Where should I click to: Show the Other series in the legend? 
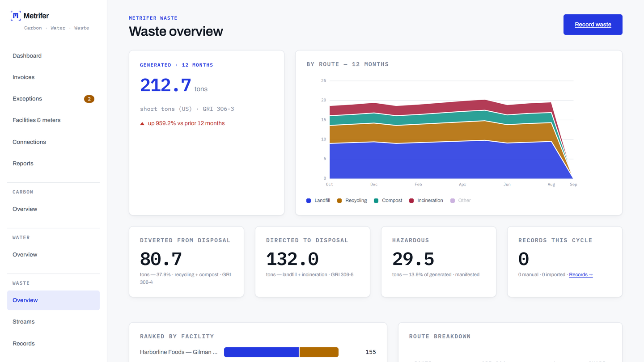click(x=460, y=201)
